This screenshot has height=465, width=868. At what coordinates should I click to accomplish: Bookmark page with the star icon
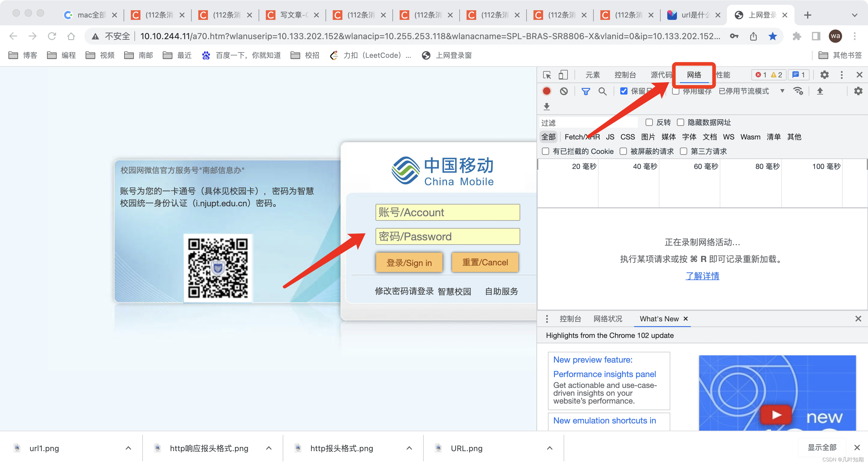[773, 36]
